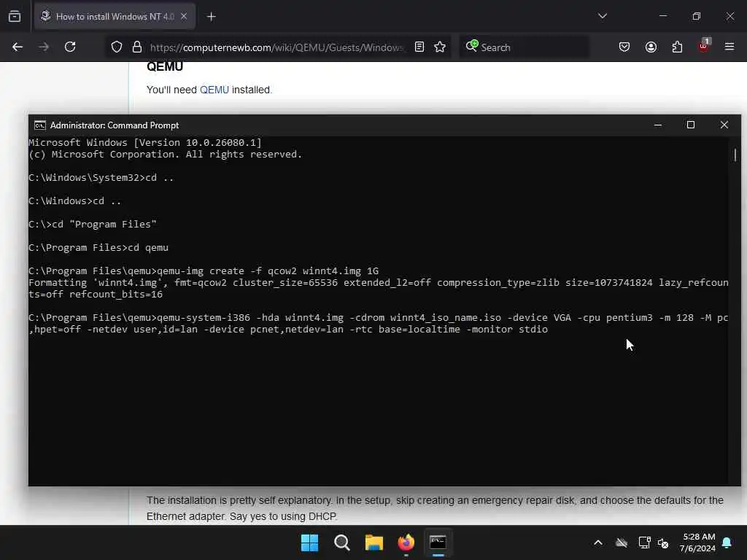Screen dimensions: 747x560
Task: Click the site security padlock icon
Action: pos(136,47)
